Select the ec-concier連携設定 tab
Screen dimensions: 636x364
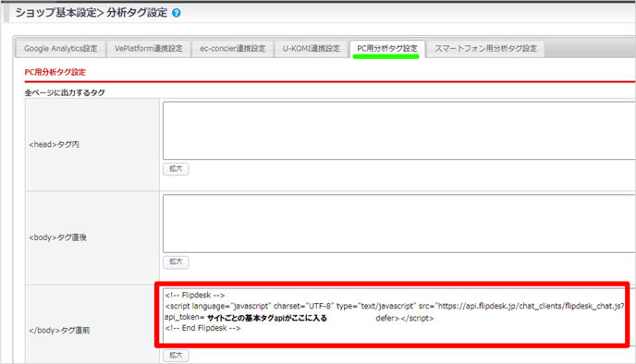(x=232, y=49)
